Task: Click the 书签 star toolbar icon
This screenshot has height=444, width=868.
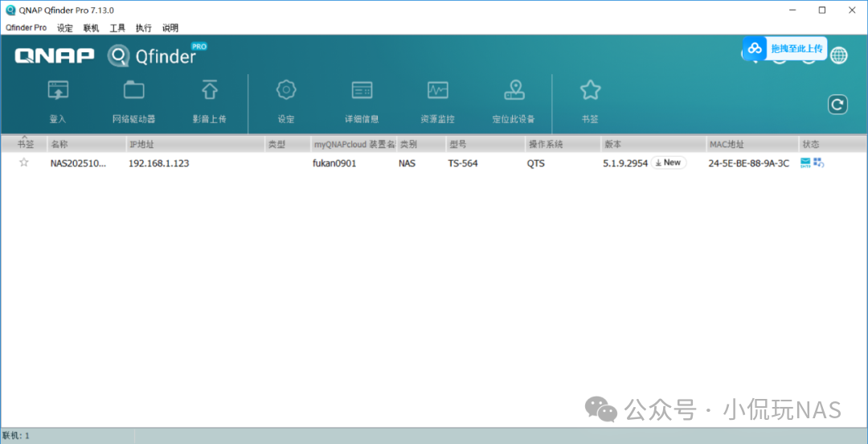Action: tap(590, 90)
